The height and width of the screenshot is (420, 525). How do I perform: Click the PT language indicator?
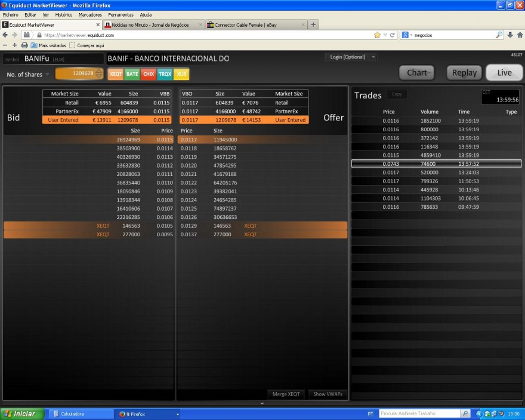pos(370,414)
